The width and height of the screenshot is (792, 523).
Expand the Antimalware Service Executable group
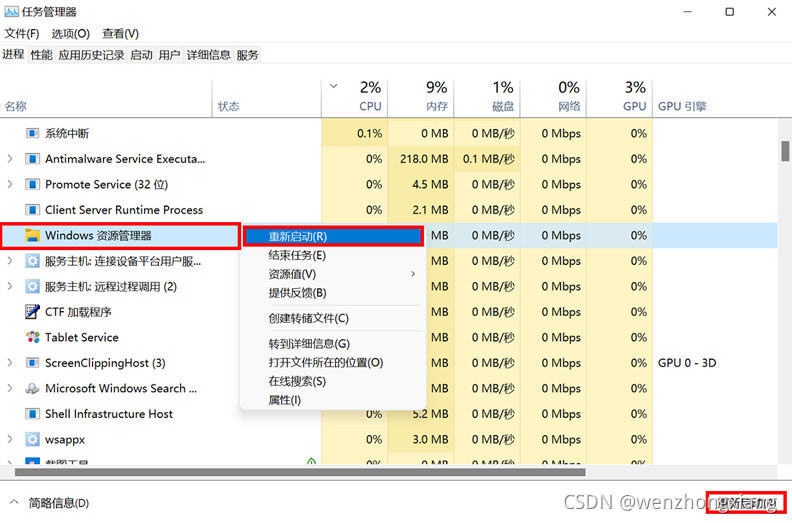click(x=10, y=159)
